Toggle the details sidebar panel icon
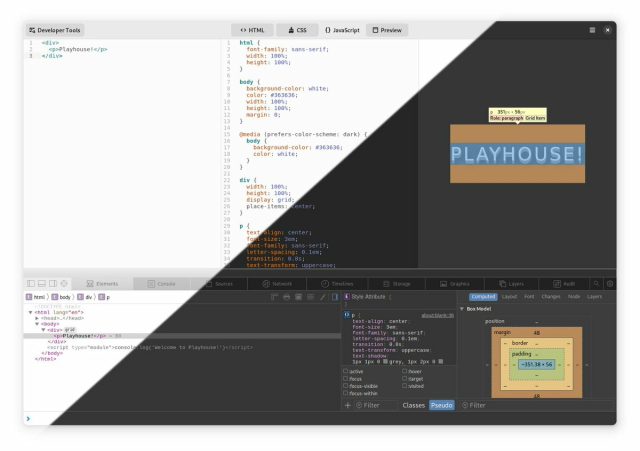 click(x=335, y=297)
